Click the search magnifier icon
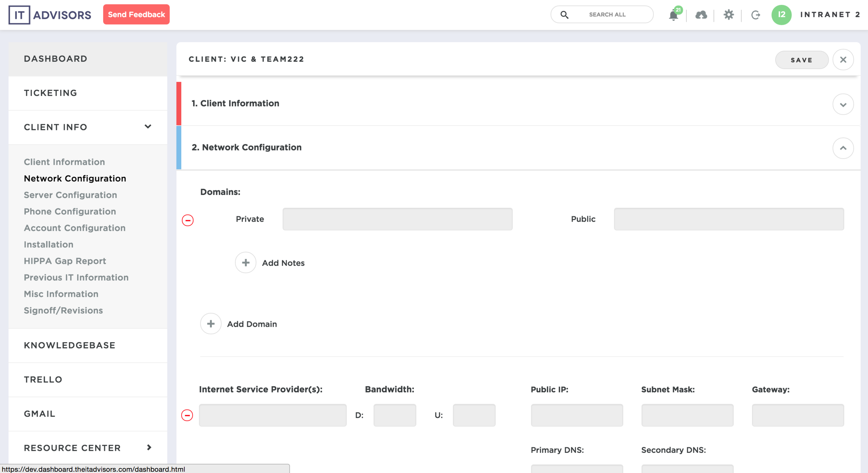Viewport: 868px width, 473px height. click(x=565, y=15)
